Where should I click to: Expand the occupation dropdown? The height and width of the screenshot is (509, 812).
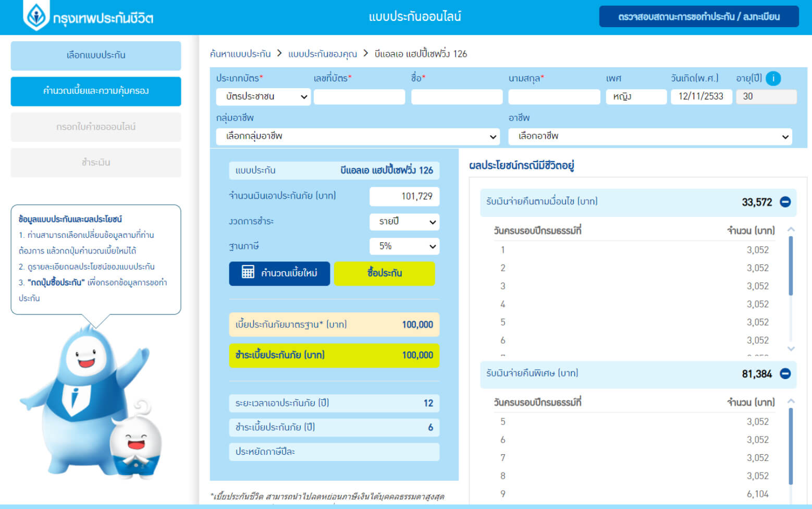(x=650, y=137)
